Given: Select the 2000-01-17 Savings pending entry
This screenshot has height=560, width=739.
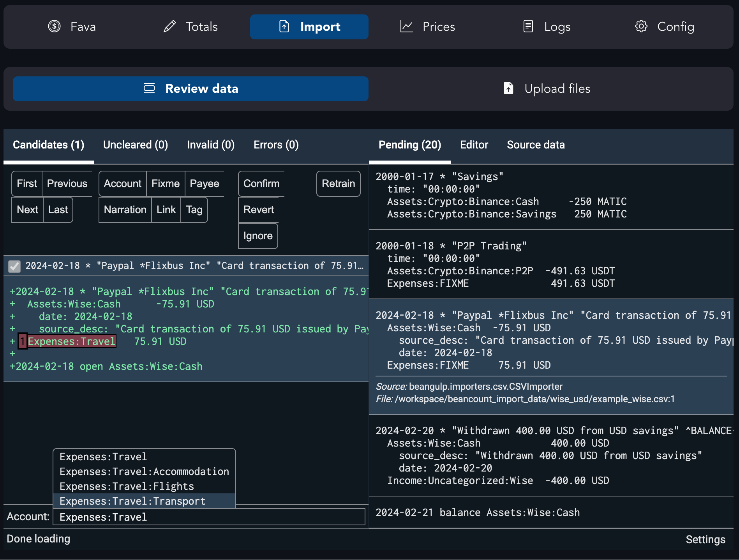Looking at the screenshot, I should [551, 195].
